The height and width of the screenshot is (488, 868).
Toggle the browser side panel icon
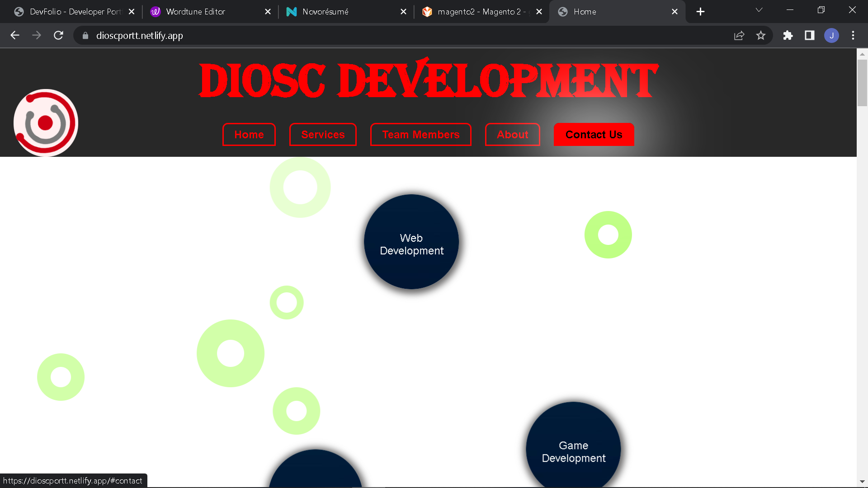point(810,35)
